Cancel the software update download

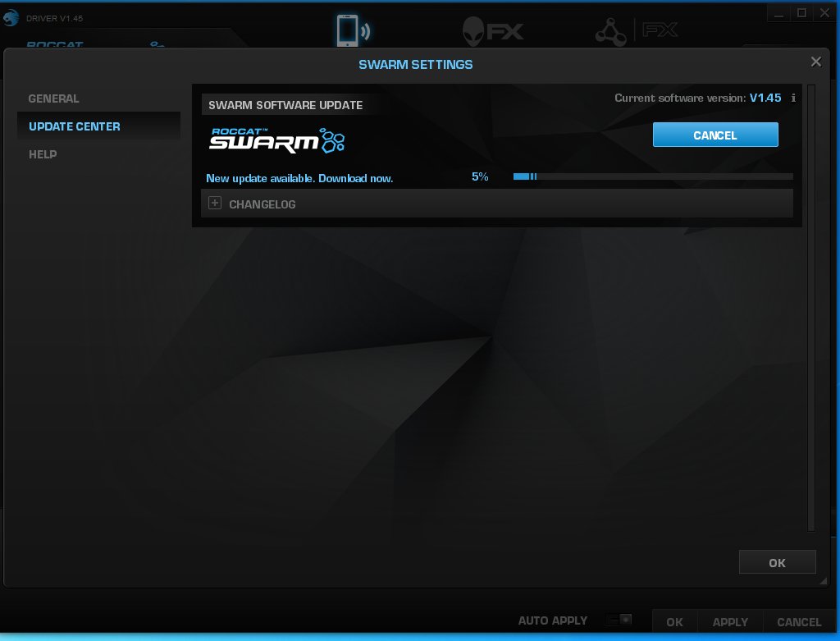(714, 134)
